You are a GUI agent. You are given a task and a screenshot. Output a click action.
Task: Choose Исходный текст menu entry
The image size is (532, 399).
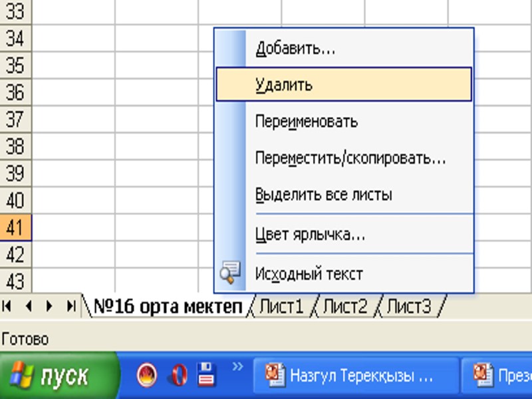click(x=344, y=273)
